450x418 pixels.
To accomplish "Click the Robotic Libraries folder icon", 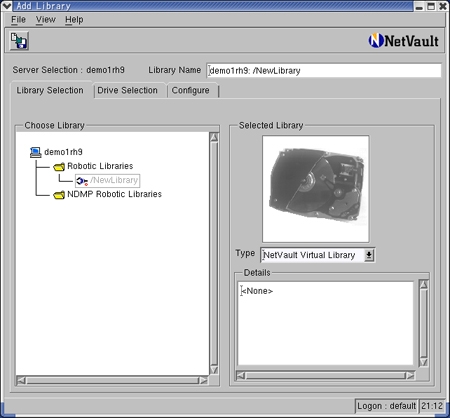I will (59, 166).
